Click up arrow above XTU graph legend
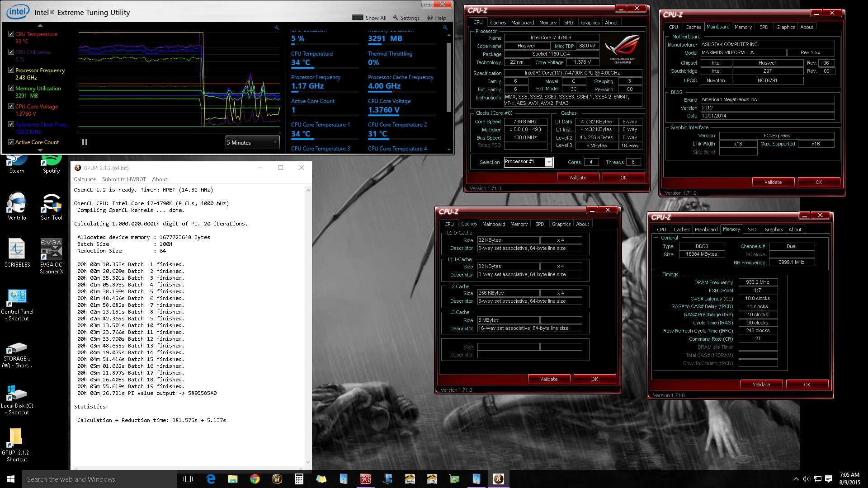The width and height of the screenshot is (868, 488). pos(40,26)
